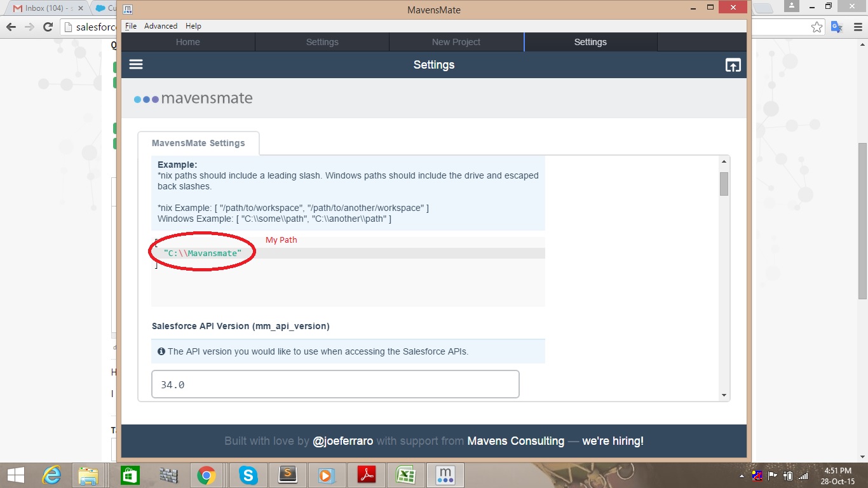
Task: Open the @joeferraro link
Action: [343, 441]
